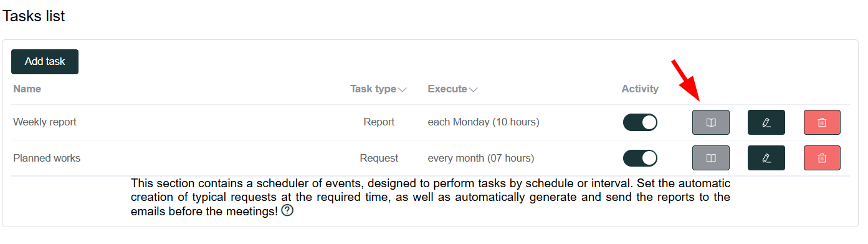
Task: Edit the Weekly report task with pencil icon
Action: [x=766, y=122]
